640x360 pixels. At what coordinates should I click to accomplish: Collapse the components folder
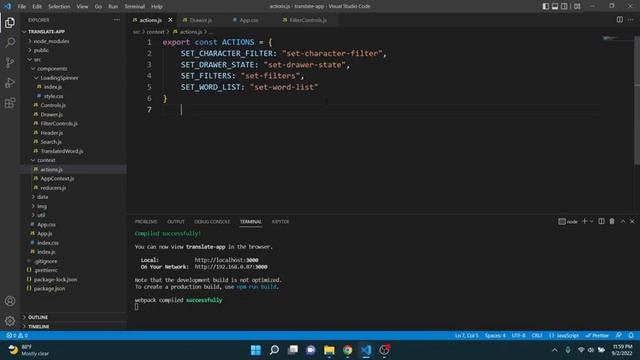pyautogui.click(x=52, y=69)
